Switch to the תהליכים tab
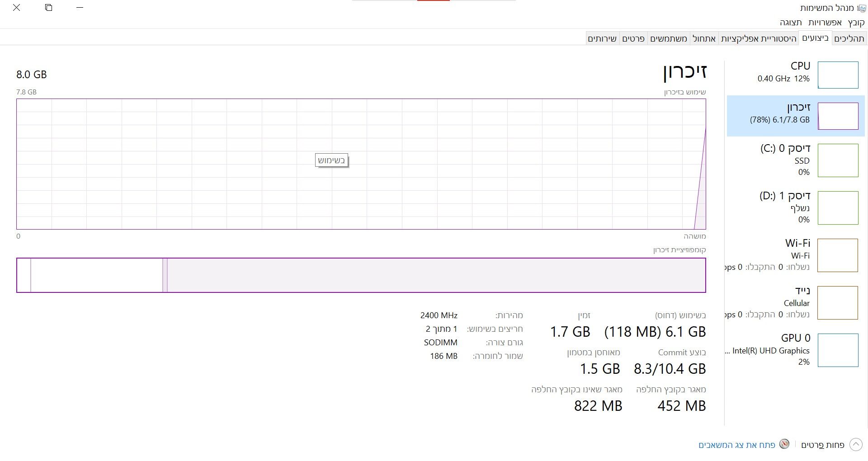 pyautogui.click(x=849, y=38)
